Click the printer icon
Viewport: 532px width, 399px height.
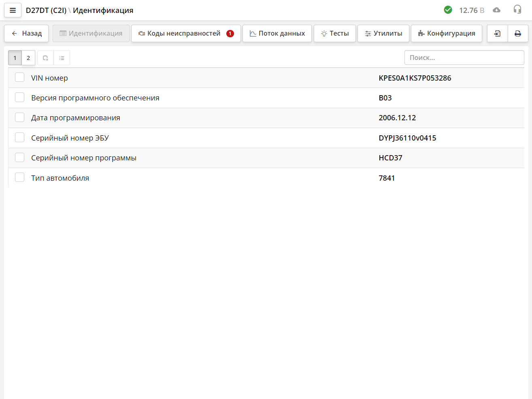(517, 34)
